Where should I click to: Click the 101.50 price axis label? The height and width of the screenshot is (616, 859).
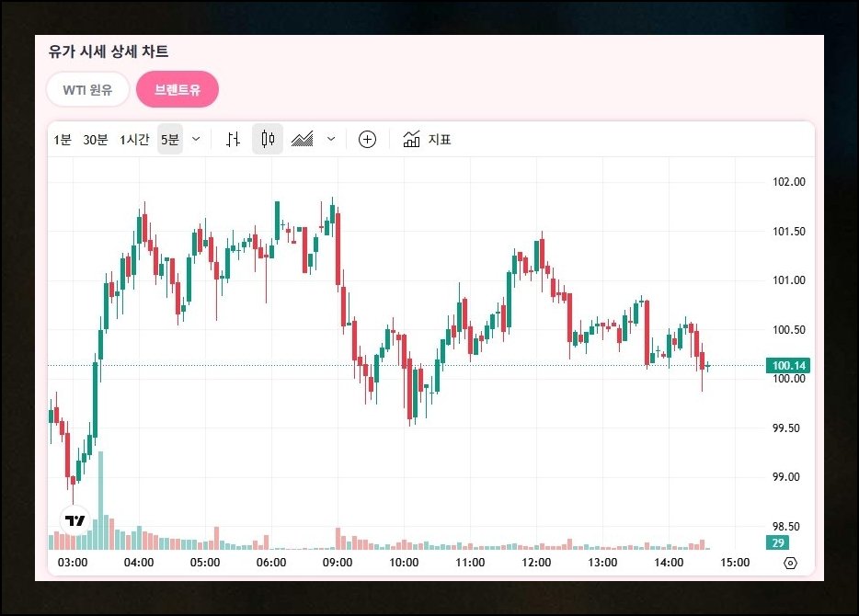(x=789, y=231)
